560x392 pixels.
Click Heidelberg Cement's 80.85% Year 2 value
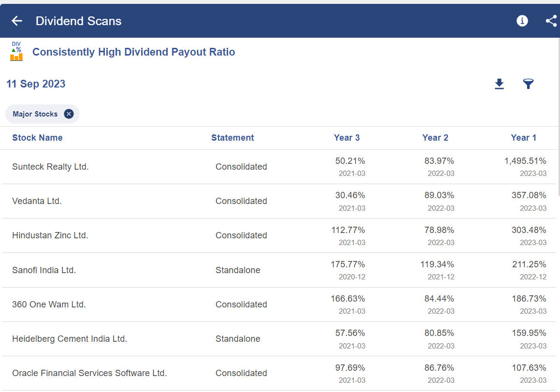[x=439, y=333]
